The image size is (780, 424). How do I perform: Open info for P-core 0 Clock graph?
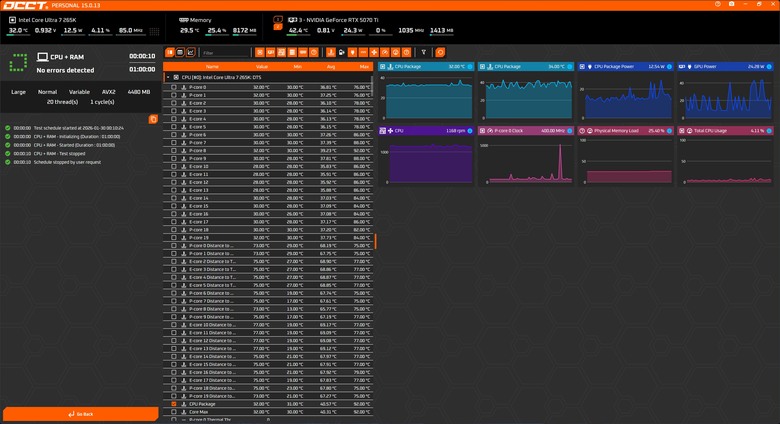coord(570,131)
